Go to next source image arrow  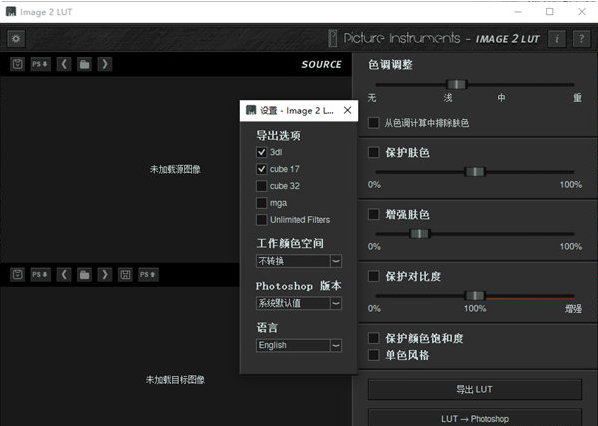pos(105,64)
